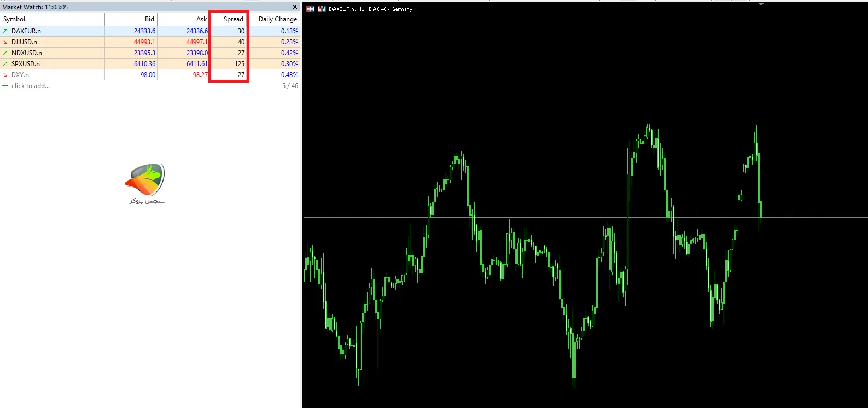Click the Ask column header
The height and width of the screenshot is (408, 868).
pyautogui.click(x=201, y=19)
